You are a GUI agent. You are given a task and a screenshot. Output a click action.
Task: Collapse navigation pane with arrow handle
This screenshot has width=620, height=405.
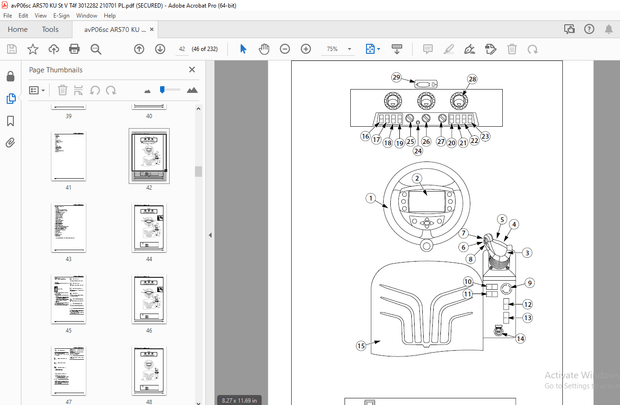210,235
